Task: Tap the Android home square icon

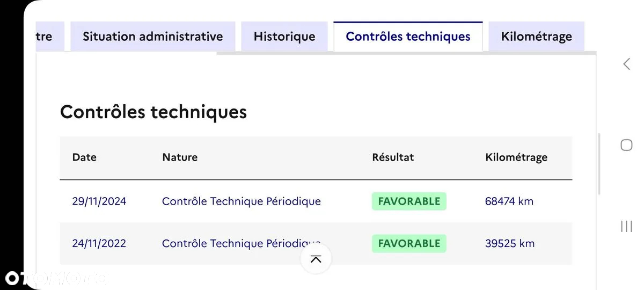Action: click(x=626, y=145)
